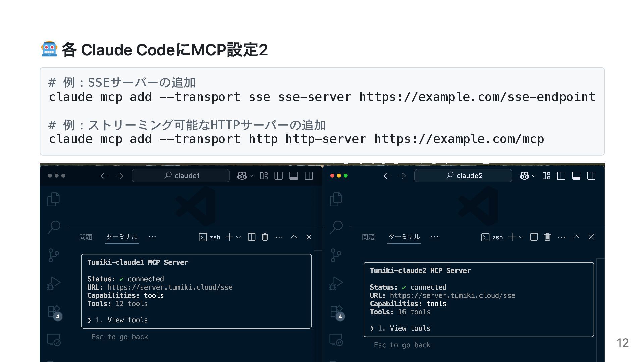
Task: Click "16 tools" count in claude2 terminal
Action: coord(414,312)
